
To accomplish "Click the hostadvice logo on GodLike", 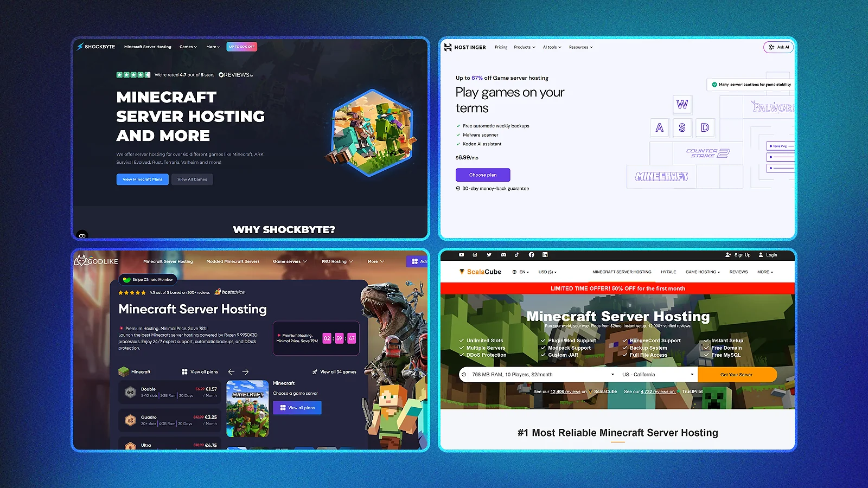I will pos(230,292).
